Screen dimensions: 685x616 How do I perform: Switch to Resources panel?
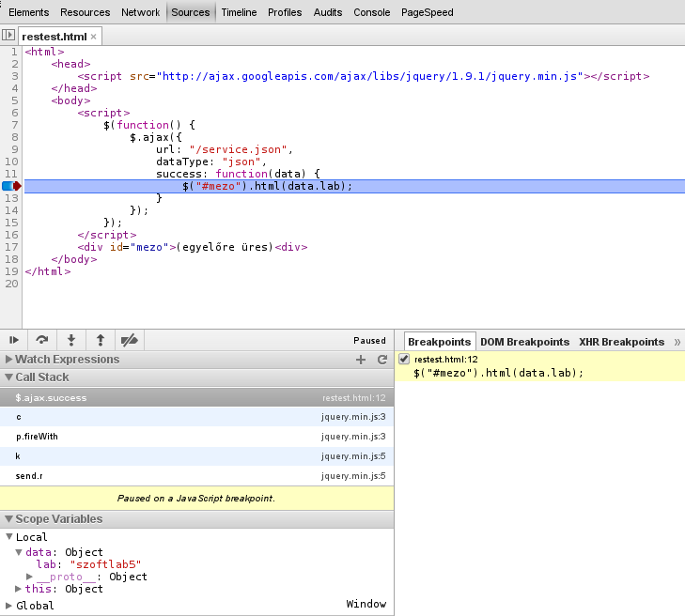(86, 12)
